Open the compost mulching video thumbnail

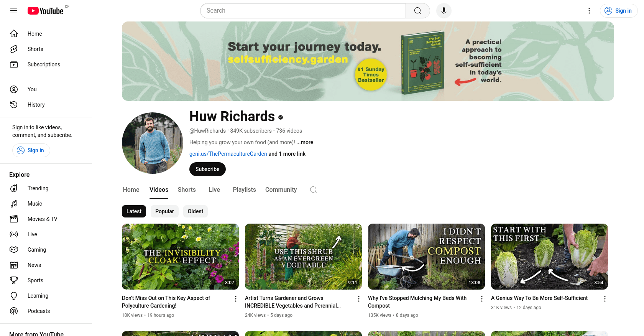click(426, 257)
